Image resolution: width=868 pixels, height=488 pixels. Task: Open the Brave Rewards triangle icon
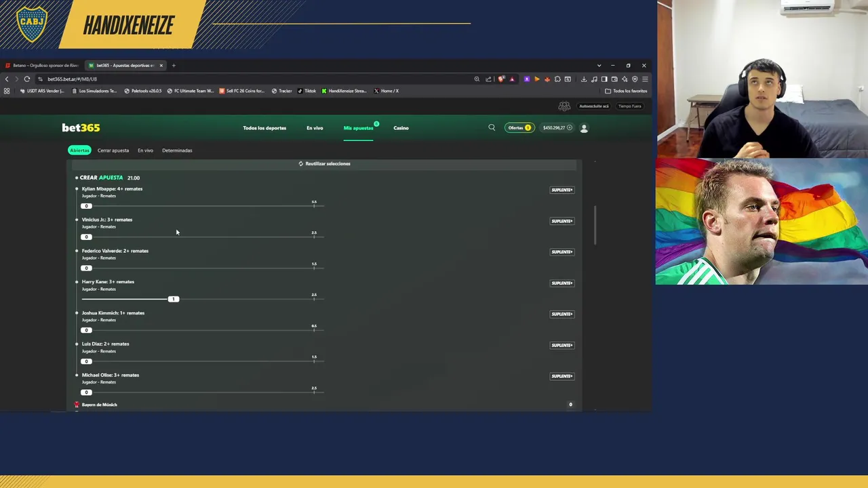(512, 79)
